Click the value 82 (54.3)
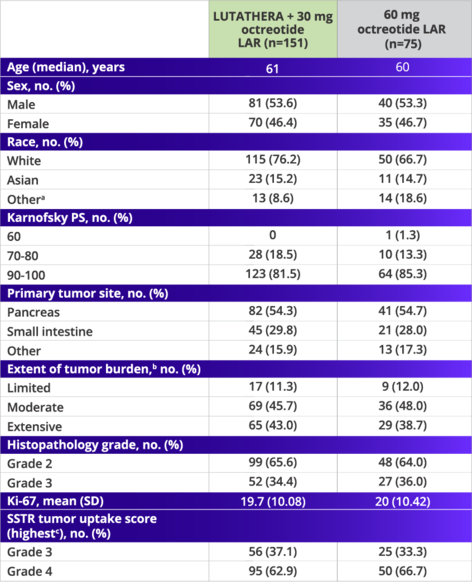 [273, 311]
